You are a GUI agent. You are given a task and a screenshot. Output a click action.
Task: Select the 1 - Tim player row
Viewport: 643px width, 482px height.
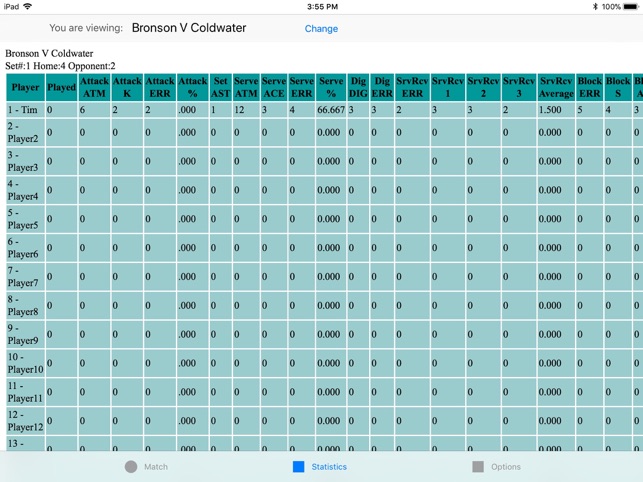coord(25,110)
